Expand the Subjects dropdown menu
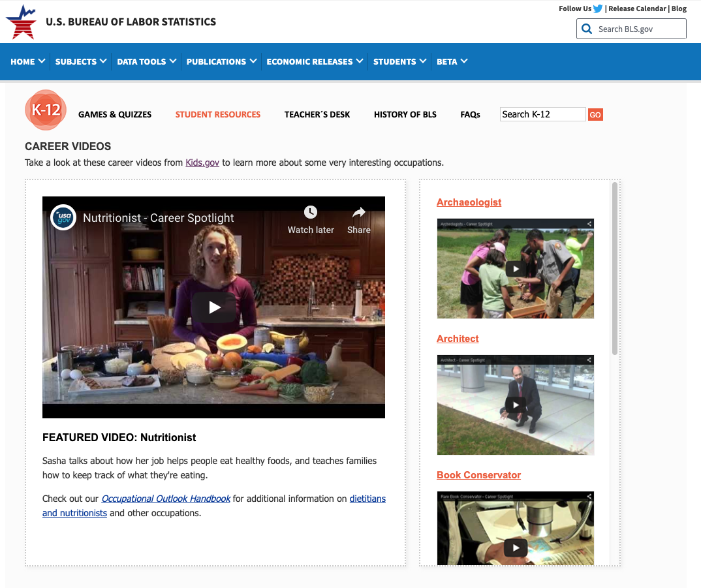This screenshot has height=588, width=701. pos(81,61)
